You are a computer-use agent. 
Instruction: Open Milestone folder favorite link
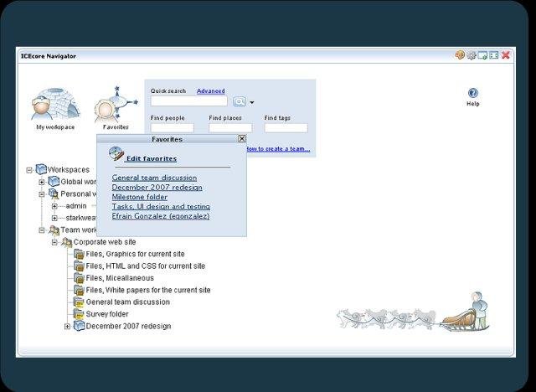click(140, 197)
